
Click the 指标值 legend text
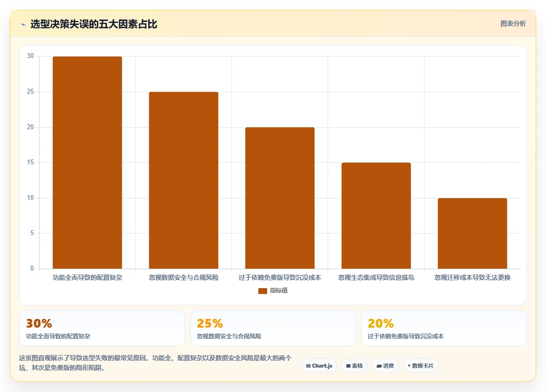(278, 291)
